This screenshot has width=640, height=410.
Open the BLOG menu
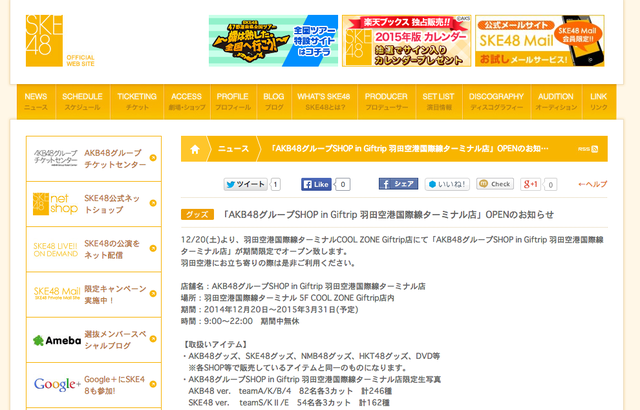[274, 102]
